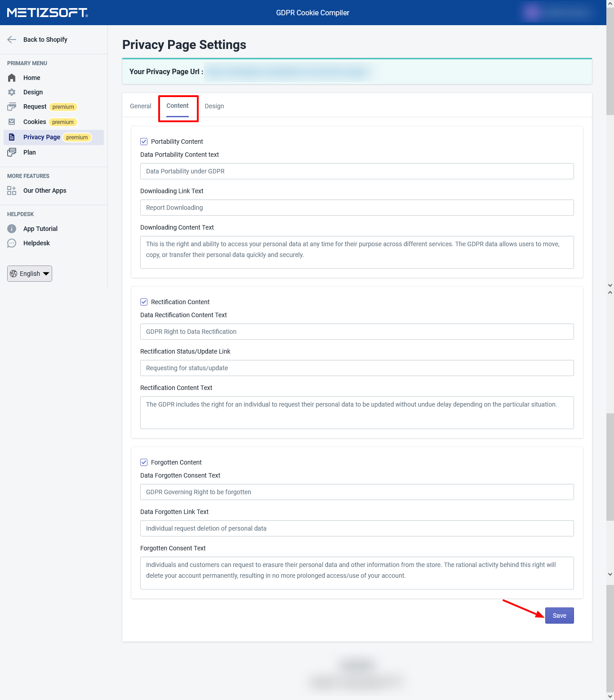Click the Request printer icon in sidebar

(12, 107)
